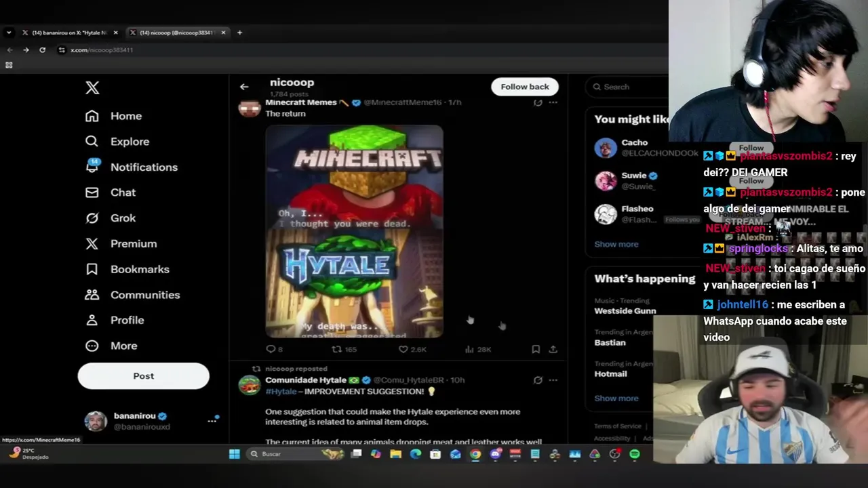The width and height of the screenshot is (868, 488).
Task: Click the Comunidade Hytale avatar
Action: pyautogui.click(x=250, y=386)
